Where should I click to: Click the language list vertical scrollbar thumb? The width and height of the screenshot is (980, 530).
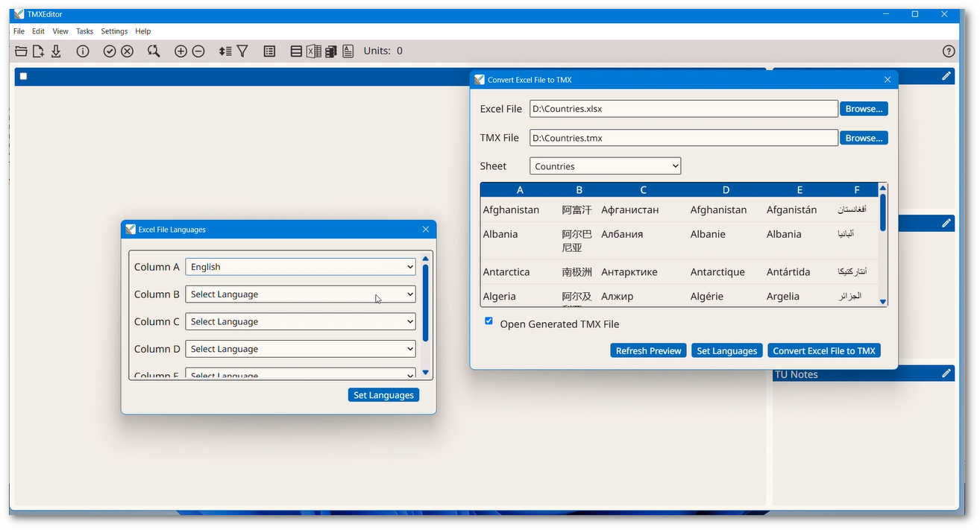pyautogui.click(x=425, y=303)
